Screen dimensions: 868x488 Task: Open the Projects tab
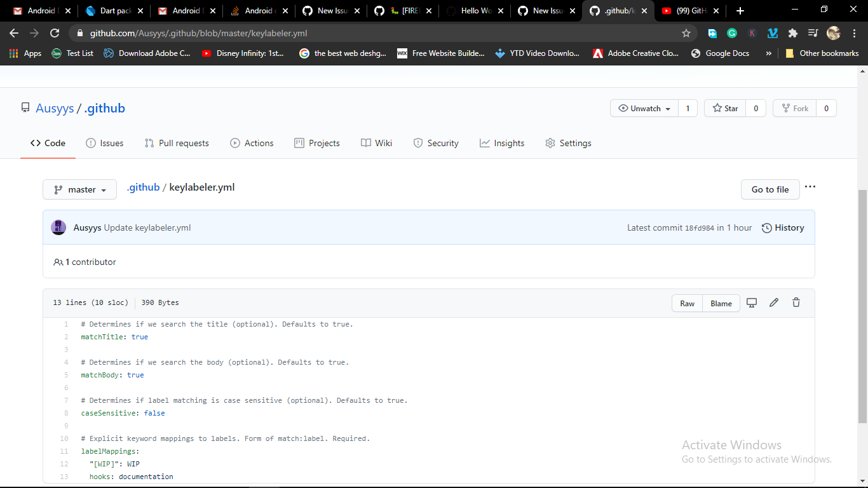[317, 143]
